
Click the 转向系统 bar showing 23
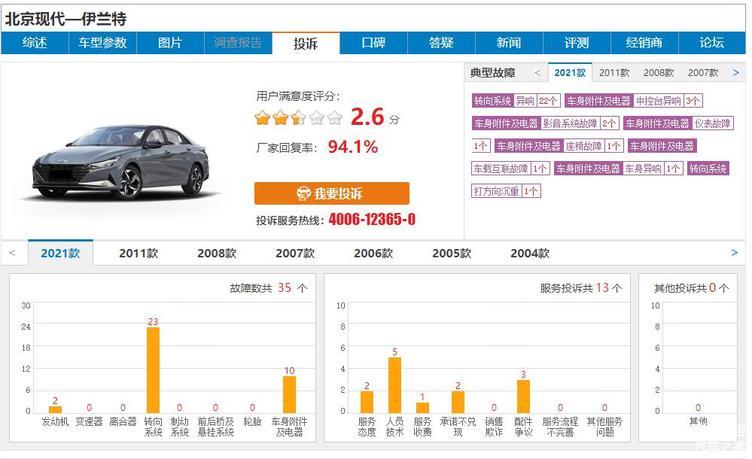153,370
